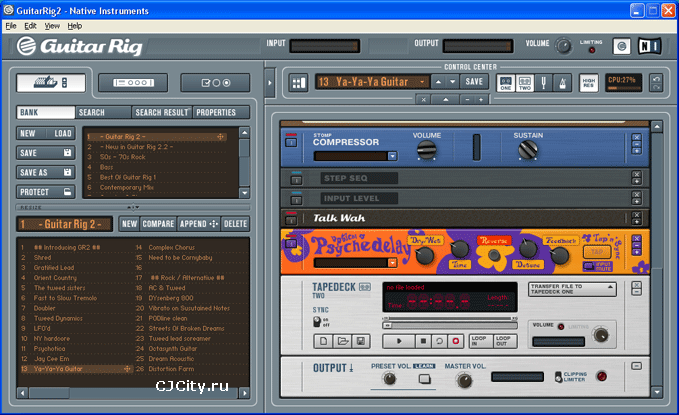Open file in Tapedeck Two

coord(342,341)
